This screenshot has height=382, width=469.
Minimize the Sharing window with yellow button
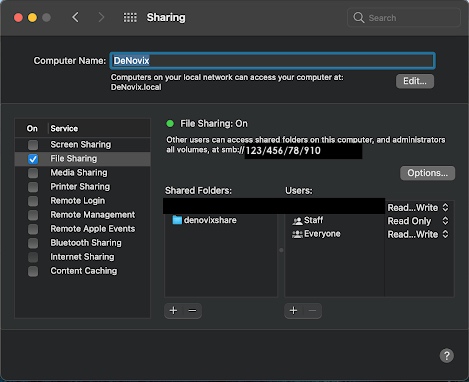coord(32,17)
